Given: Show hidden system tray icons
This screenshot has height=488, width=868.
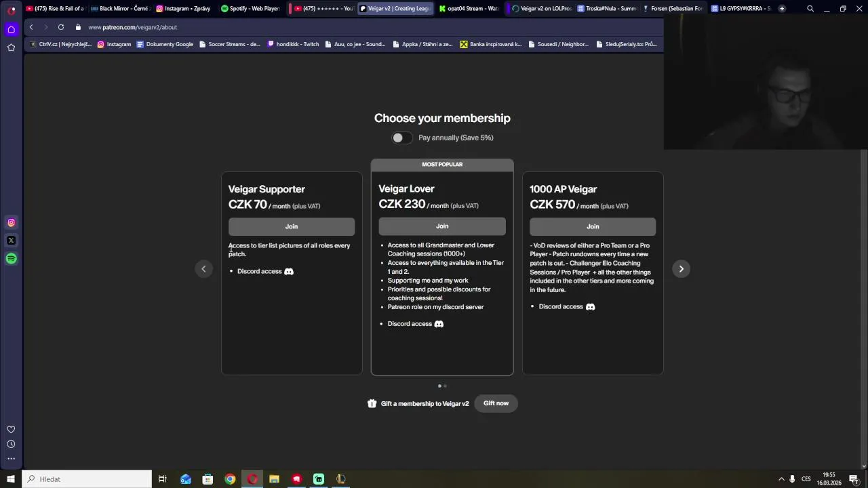Looking at the screenshot, I should [781, 479].
